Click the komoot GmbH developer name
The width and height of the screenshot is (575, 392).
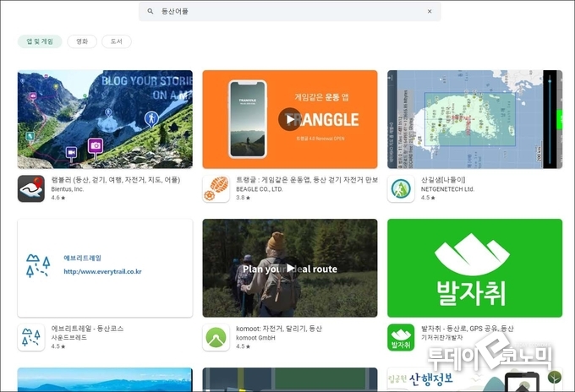click(x=255, y=338)
